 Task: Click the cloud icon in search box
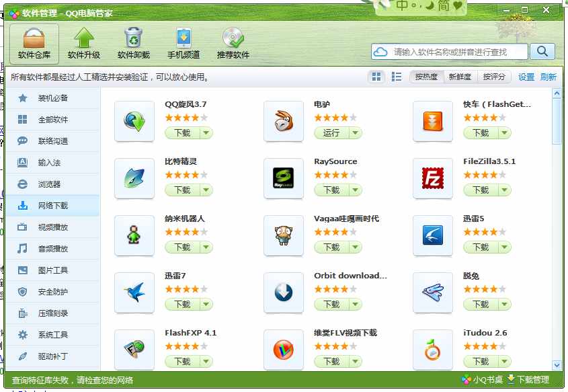coord(380,52)
